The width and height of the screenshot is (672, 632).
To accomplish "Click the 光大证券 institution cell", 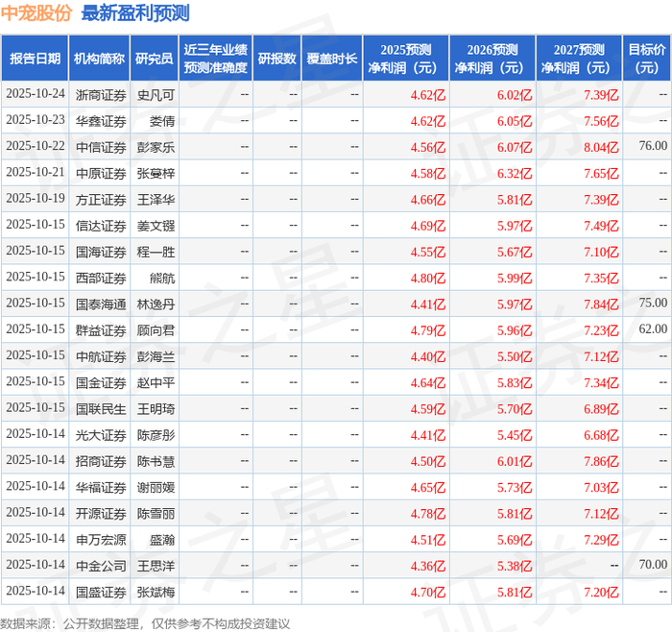I will pos(101,435).
